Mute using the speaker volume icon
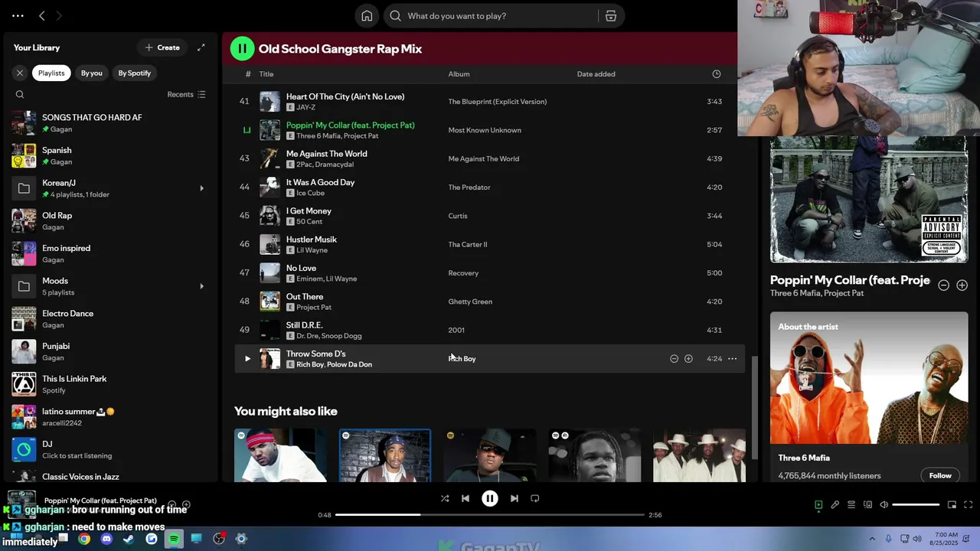This screenshot has height=551, width=980. pyautogui.click(x=884, y=504)
